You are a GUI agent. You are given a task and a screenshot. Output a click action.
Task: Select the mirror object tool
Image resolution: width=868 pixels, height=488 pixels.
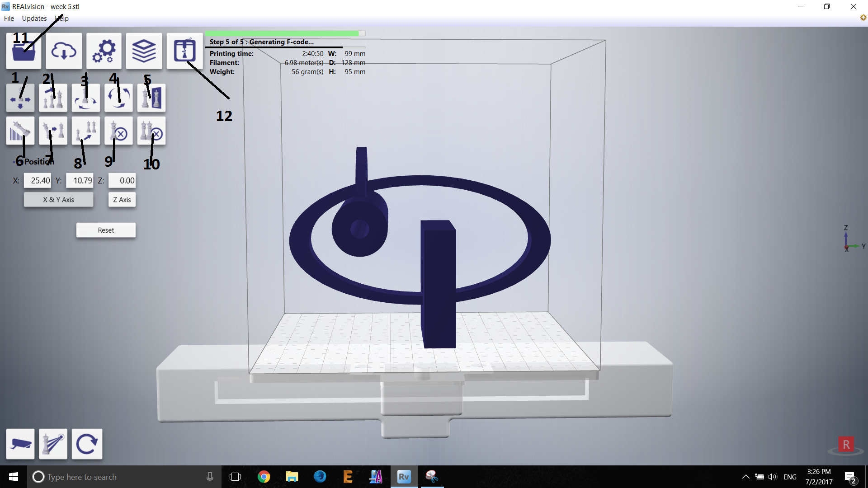[151, 98]
